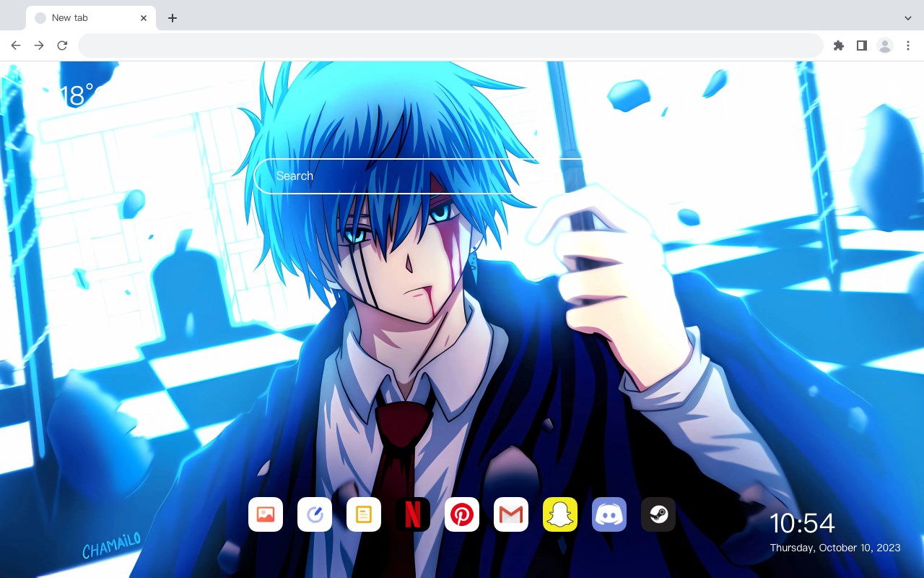Open the Steam shortcut
The image size is (924, 578).
[658, 514]
